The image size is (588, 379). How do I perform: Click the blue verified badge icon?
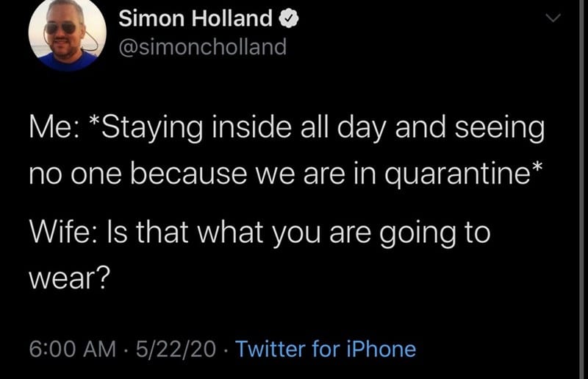point(288,19)
